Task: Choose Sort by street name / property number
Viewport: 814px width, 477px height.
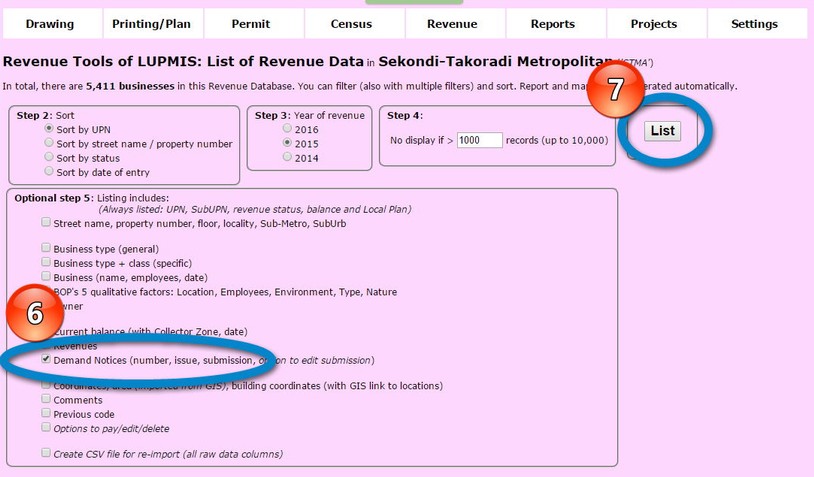Action: [x=49, y=142]
